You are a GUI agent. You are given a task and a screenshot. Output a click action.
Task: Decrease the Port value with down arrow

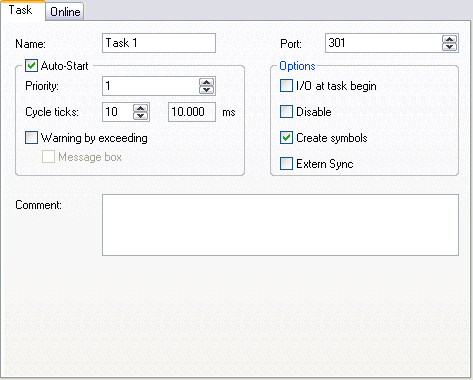click(x=450, y=47)
